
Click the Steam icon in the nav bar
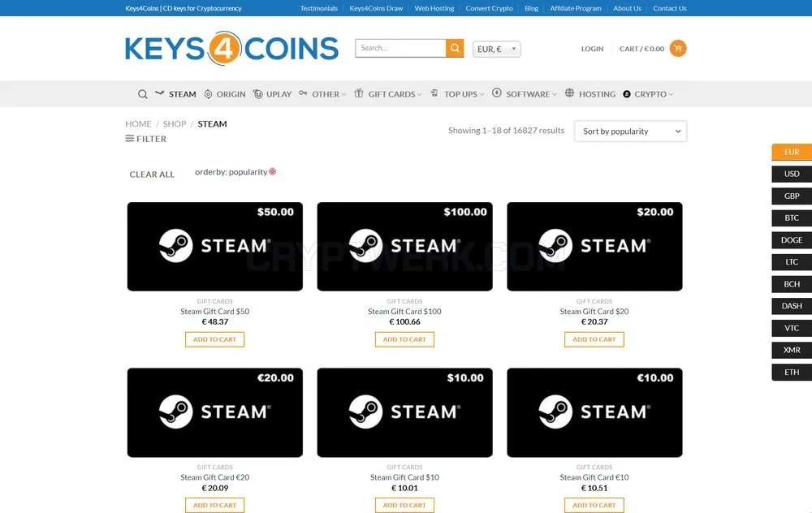[x=159, y=93]
